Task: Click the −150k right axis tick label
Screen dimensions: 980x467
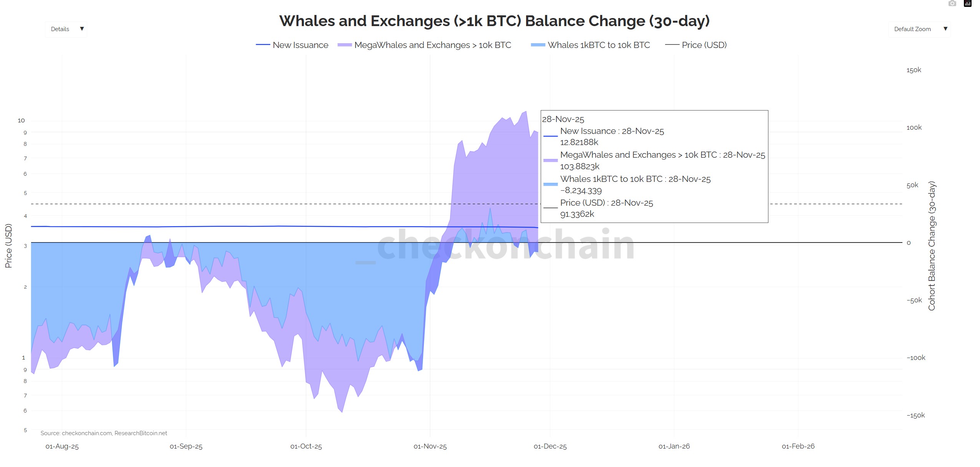Action: [915, 416]
